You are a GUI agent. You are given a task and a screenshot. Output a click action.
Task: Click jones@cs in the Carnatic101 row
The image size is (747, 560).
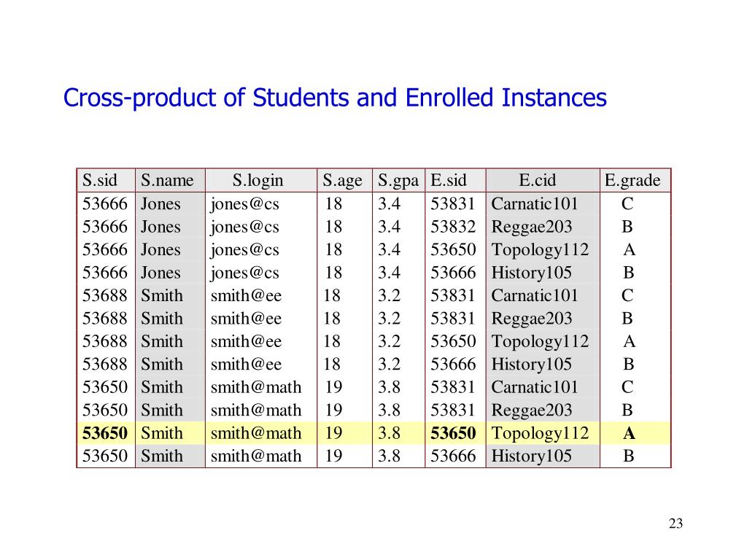point(245,204)
